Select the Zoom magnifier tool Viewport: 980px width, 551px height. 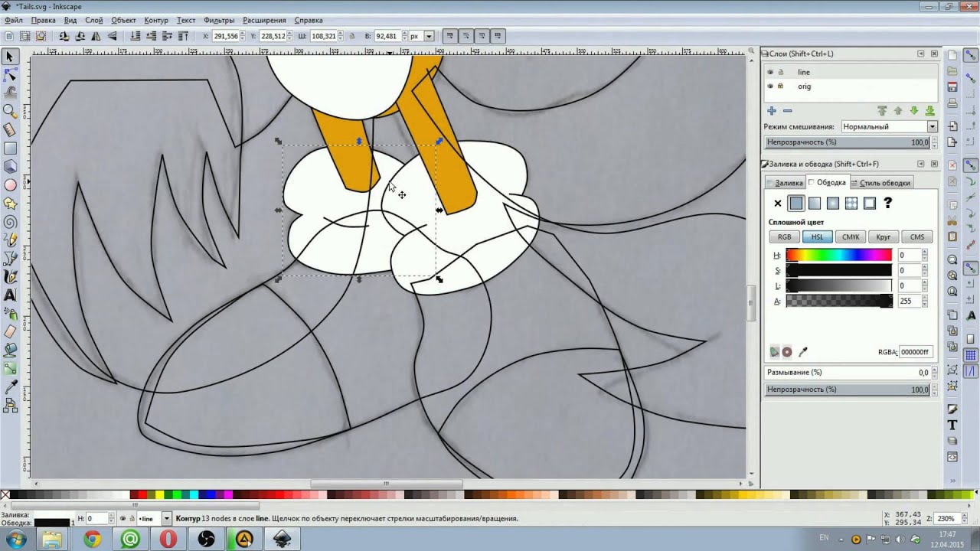[10, 111]
